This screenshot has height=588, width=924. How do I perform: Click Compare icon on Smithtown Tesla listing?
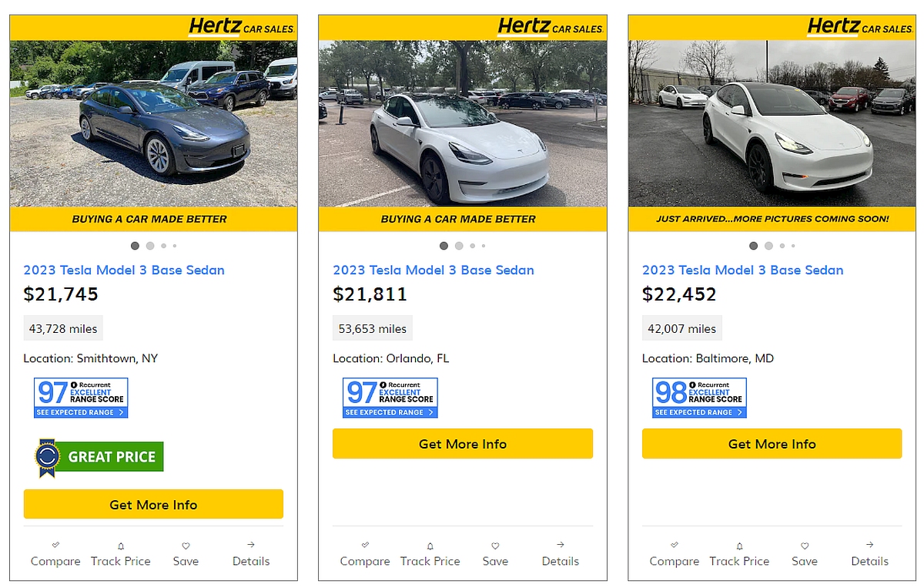[55, 546]
